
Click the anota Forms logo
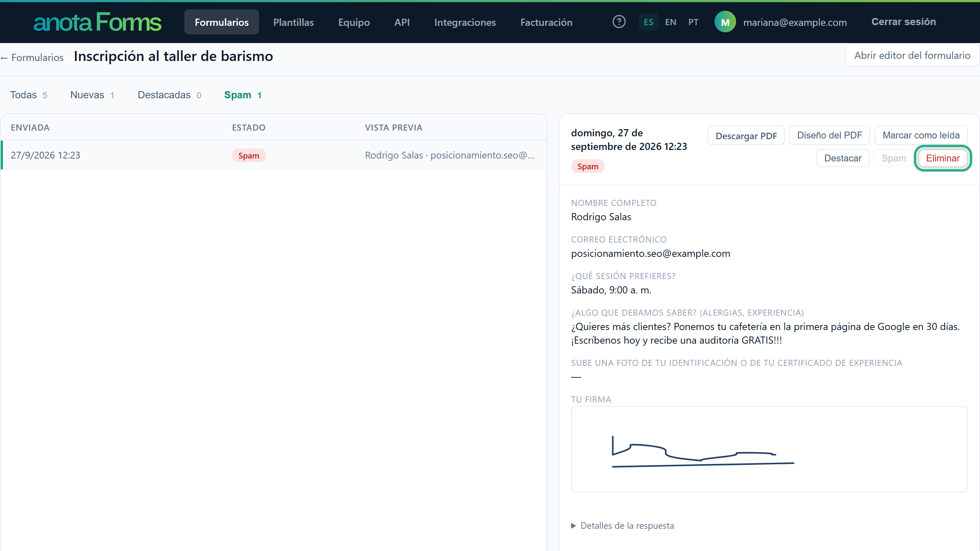(98, 22)
